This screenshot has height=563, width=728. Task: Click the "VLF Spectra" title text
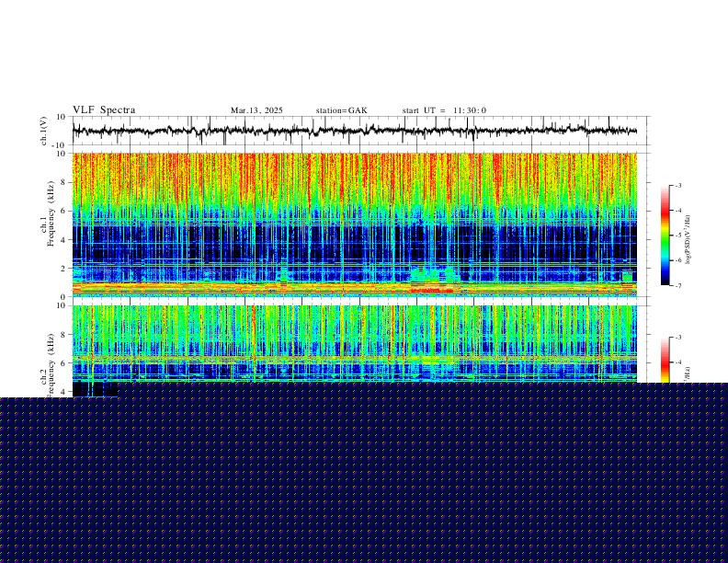(x=104, y=110)
